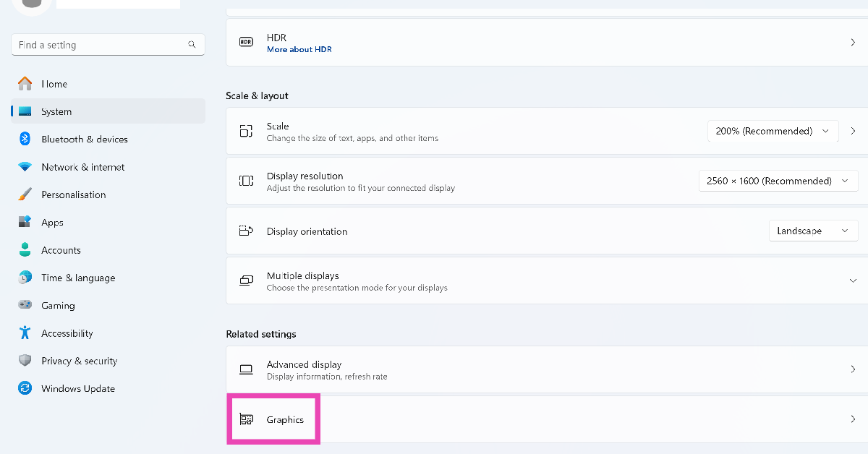
Task: Click the Accessibility figure icon
Action: [25, 333]
